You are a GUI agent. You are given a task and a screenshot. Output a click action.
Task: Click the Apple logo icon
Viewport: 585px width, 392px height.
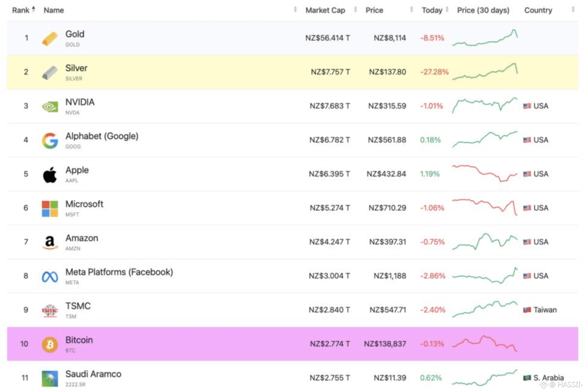click(50, 175)
